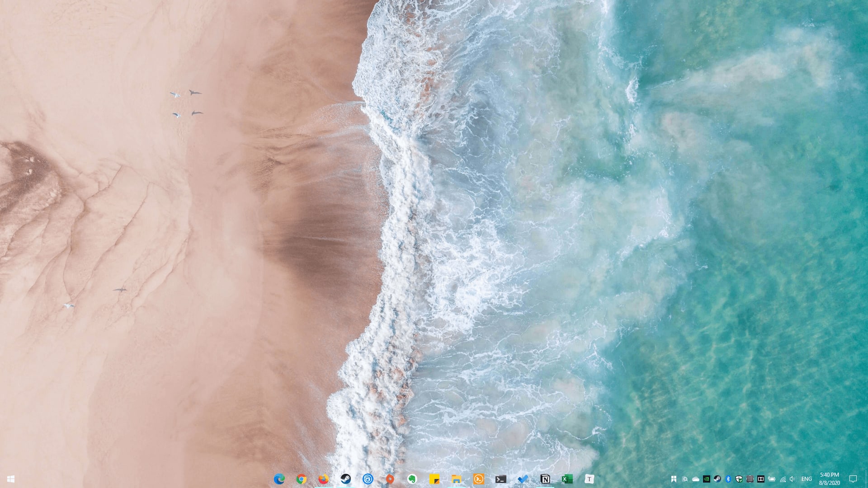The image size is (868, 488).
Task: Open Bluetooth devices tray icon
Action: [x=728, y=479]
